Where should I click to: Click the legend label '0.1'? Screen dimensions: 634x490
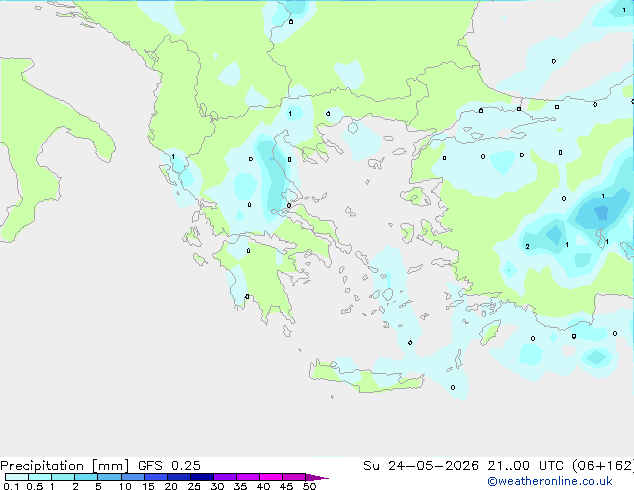(x=11, y=486)
